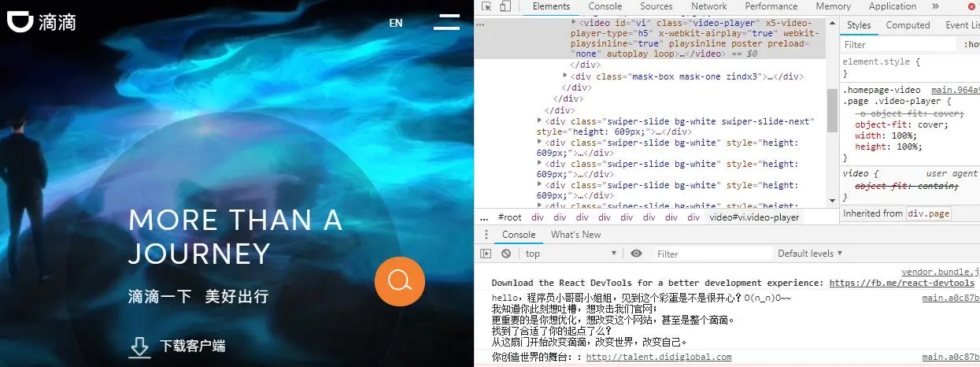980x367 pixels.
Task: Click the MORE THAN A JOURNEY heading
Action: [x=235, y=237]
